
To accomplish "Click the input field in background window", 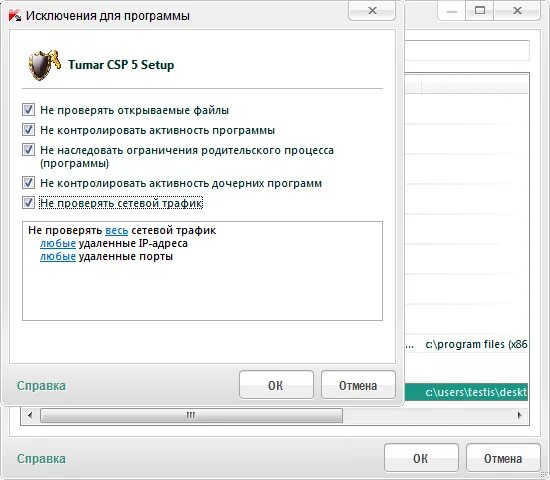I will click(x=467, y=51).
